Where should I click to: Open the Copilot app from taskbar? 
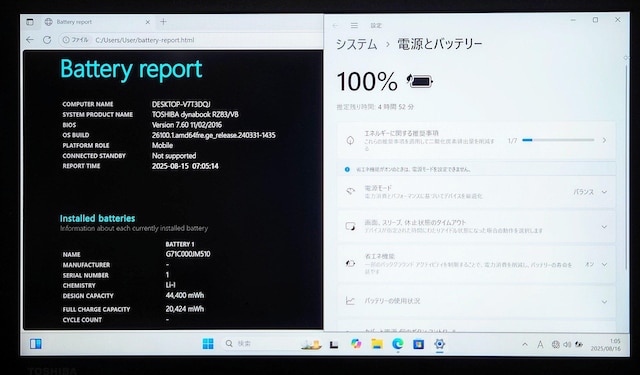point(356,344)
